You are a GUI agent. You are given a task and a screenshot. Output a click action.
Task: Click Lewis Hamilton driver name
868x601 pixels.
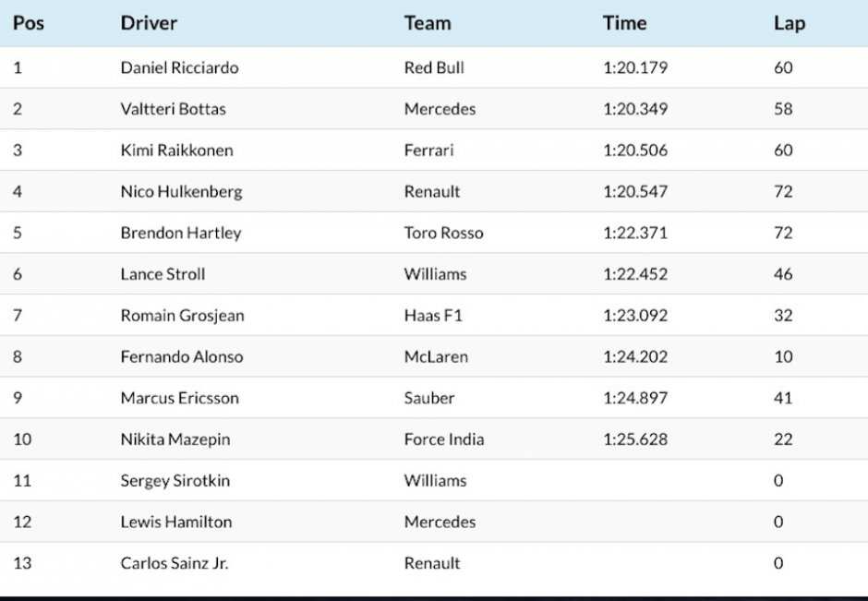[x=176, y=522]
